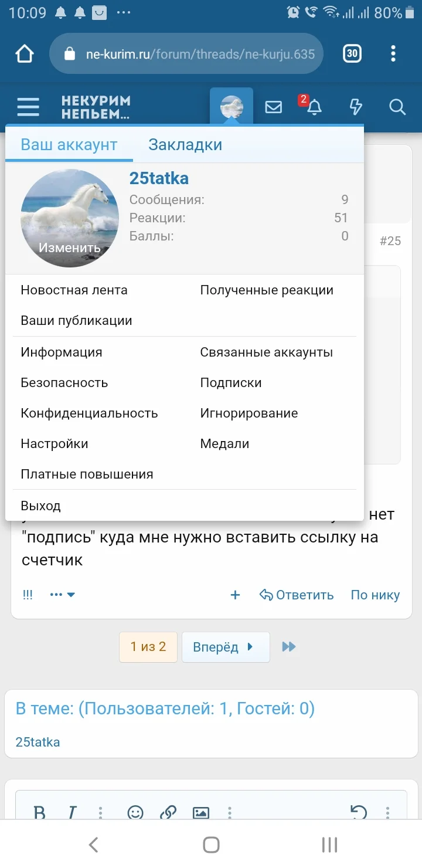Insert image icon in editor

click(201, 812)
